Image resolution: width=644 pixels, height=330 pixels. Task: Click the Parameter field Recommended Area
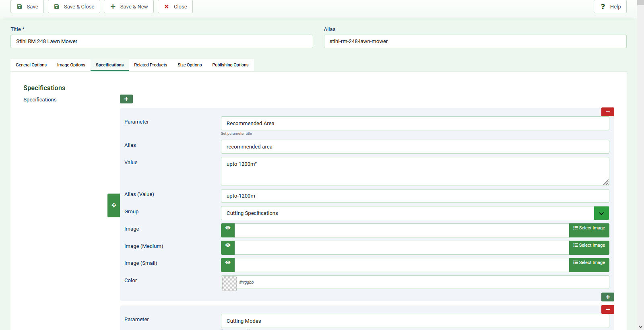415,124
